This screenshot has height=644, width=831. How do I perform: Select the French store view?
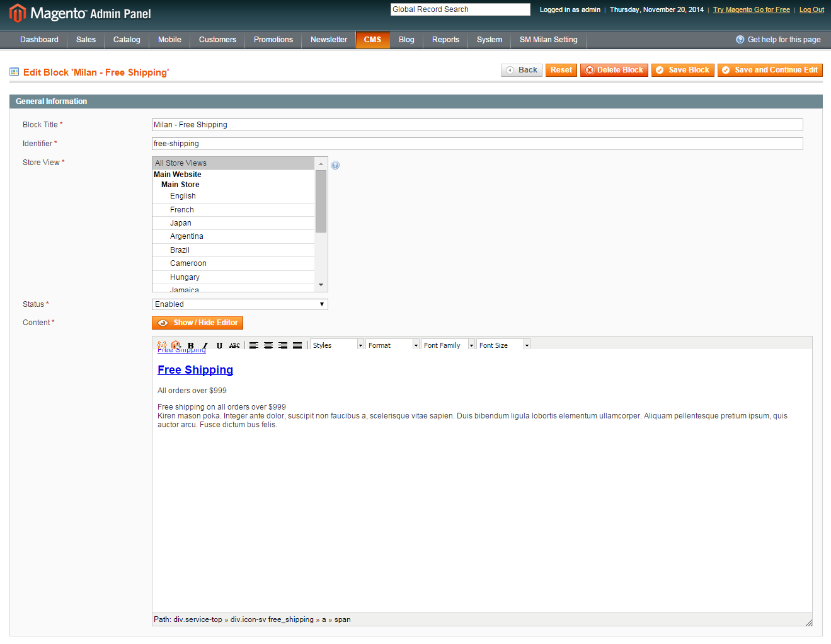pyautogui.click(x=233, y=210)
